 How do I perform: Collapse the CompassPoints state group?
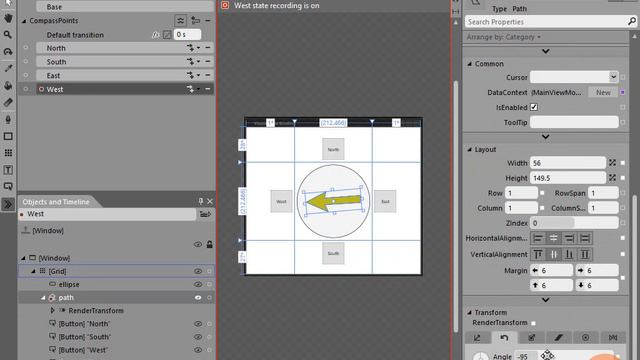point(24,20)
